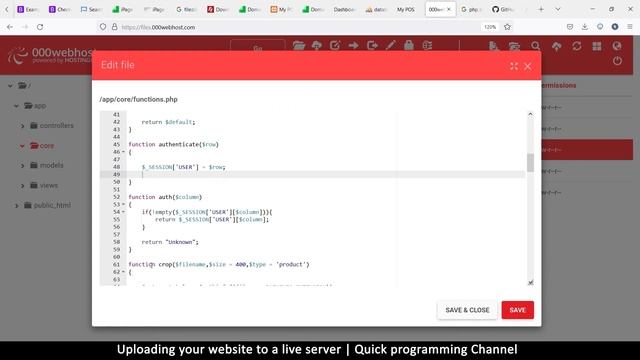Click the permissions lock icon in the toolbar
This screenshot has height=360, width=640.
coord(409,45)
